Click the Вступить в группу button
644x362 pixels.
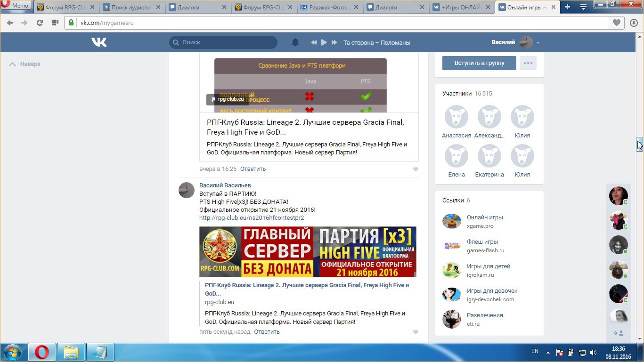click(479, 63)
